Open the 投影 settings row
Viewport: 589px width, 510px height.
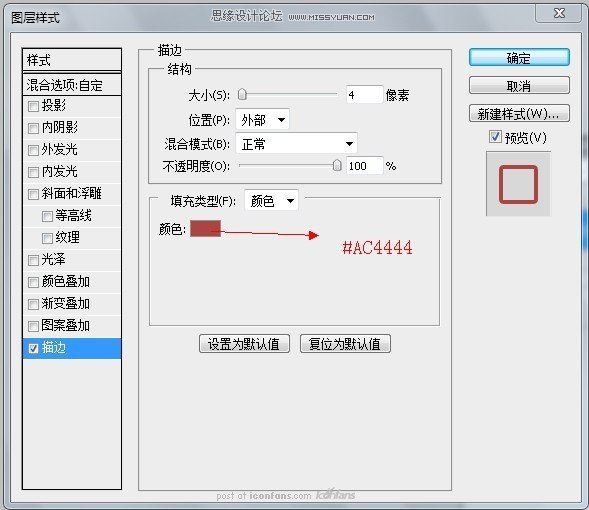(72, 106)
